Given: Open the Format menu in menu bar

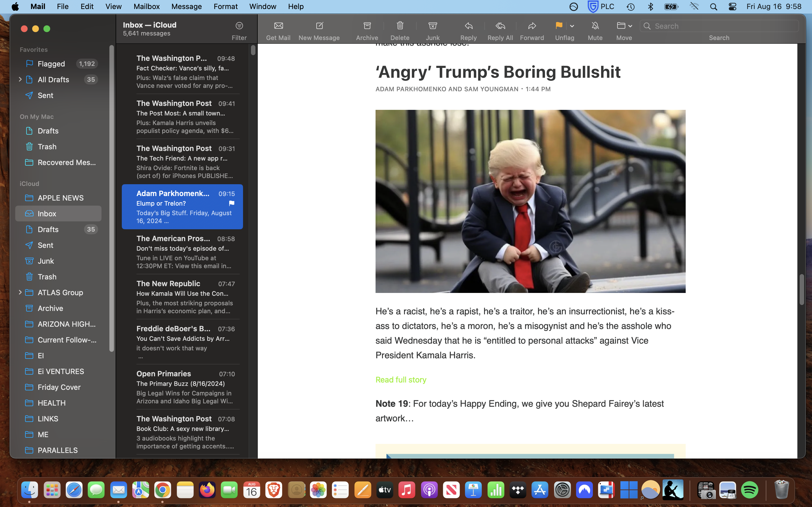Looking at the screenshot, I should (226, 6).
